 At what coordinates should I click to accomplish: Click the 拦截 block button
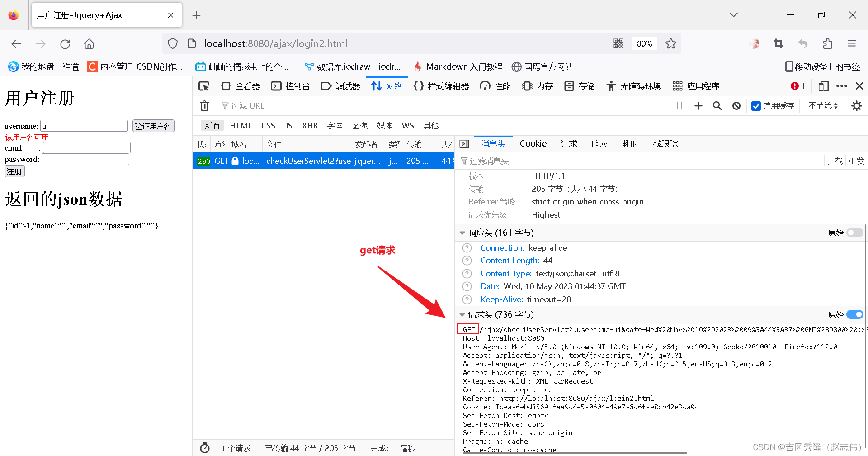[x=835, y=161]
